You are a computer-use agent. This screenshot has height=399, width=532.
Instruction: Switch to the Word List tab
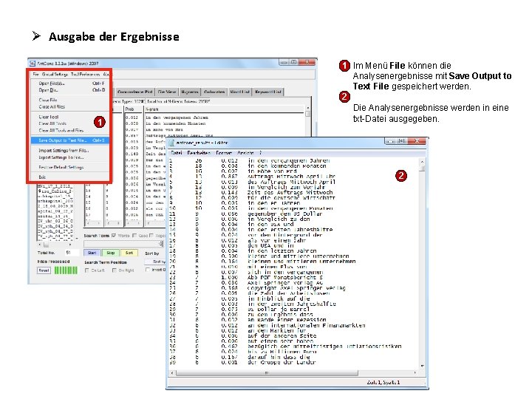click(x=240, y=92)
